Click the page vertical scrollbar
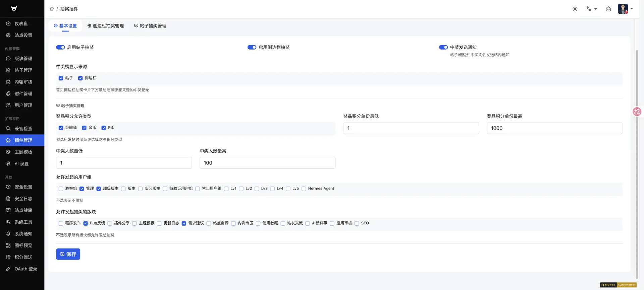 click(x=637, y=164)
